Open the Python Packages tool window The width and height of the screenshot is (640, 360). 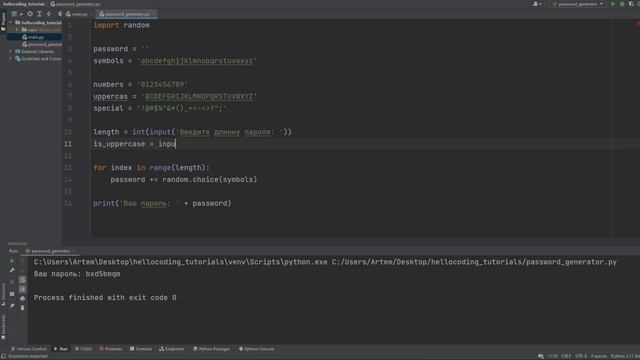coord(211,349)
